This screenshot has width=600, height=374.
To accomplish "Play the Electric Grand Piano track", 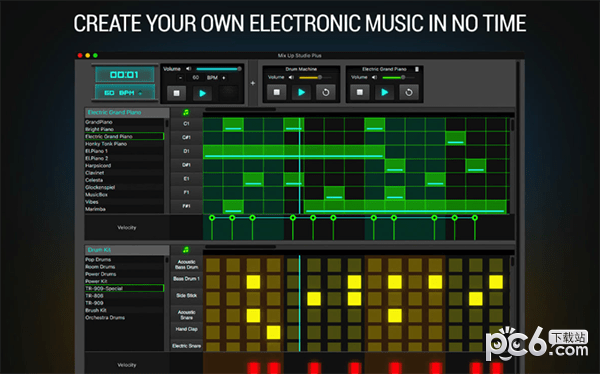I will (384, 92).
